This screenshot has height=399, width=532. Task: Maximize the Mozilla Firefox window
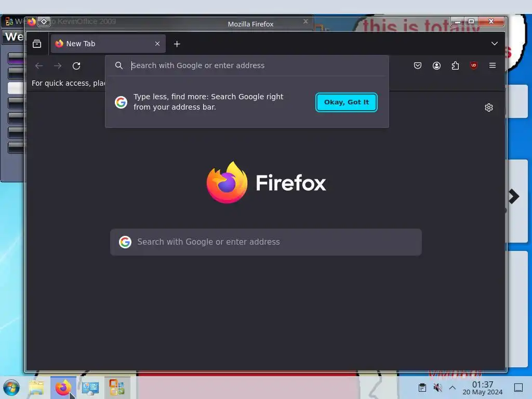pyautogui.click(x=471, y=21)
